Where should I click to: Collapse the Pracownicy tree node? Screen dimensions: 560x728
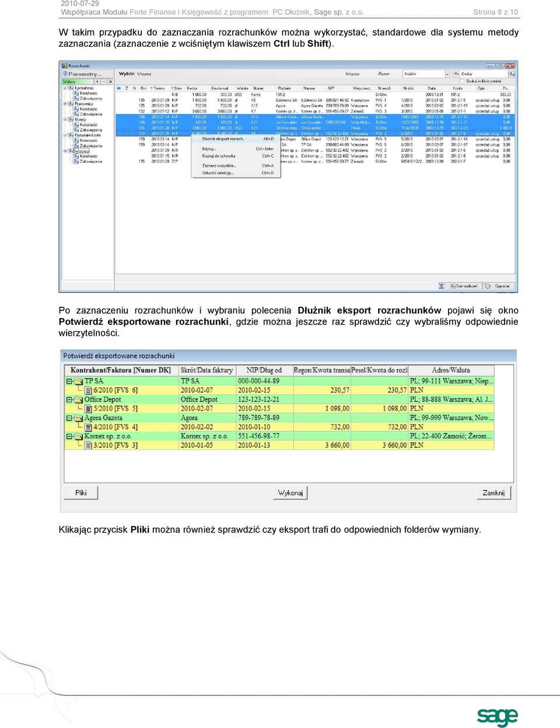[x=64, y=104]
